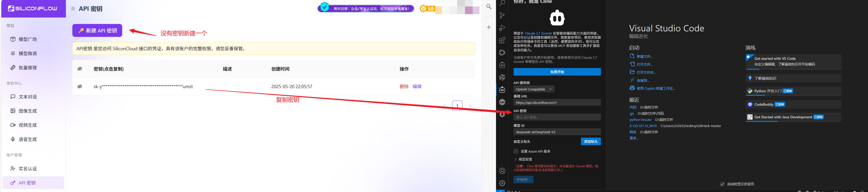
Task: Click 删除 for the API key
Action: coord(404,86)
